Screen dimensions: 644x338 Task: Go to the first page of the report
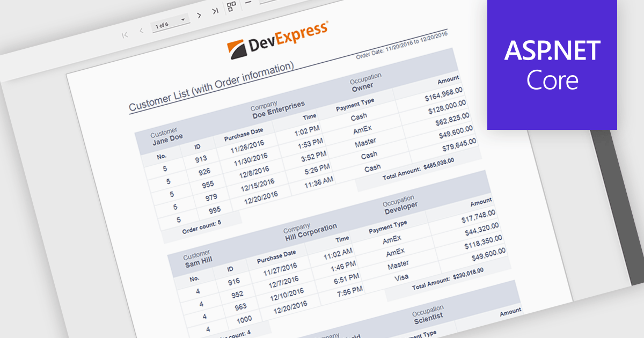point(125,35)
